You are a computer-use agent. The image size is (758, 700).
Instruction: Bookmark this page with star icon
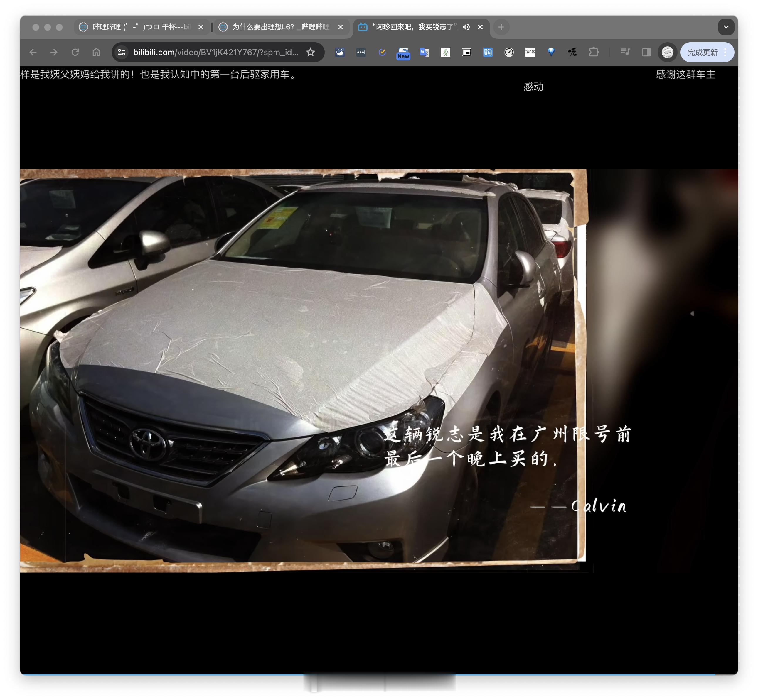point(310,52)
